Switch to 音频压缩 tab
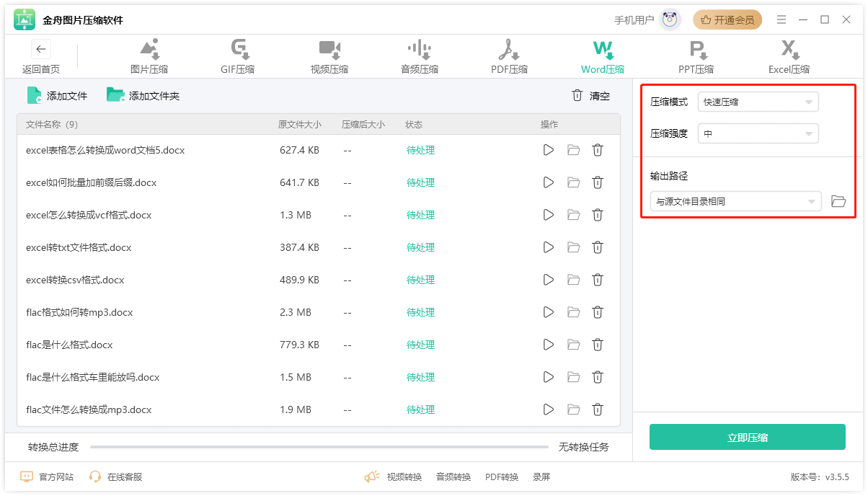This screenshot has height=496, width=868. (420, 57)
